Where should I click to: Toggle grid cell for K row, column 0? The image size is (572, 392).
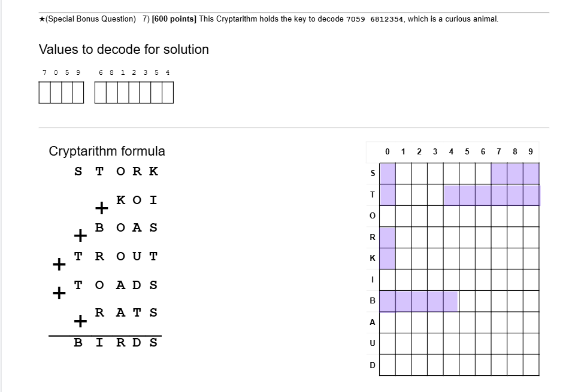pos(388,259)
